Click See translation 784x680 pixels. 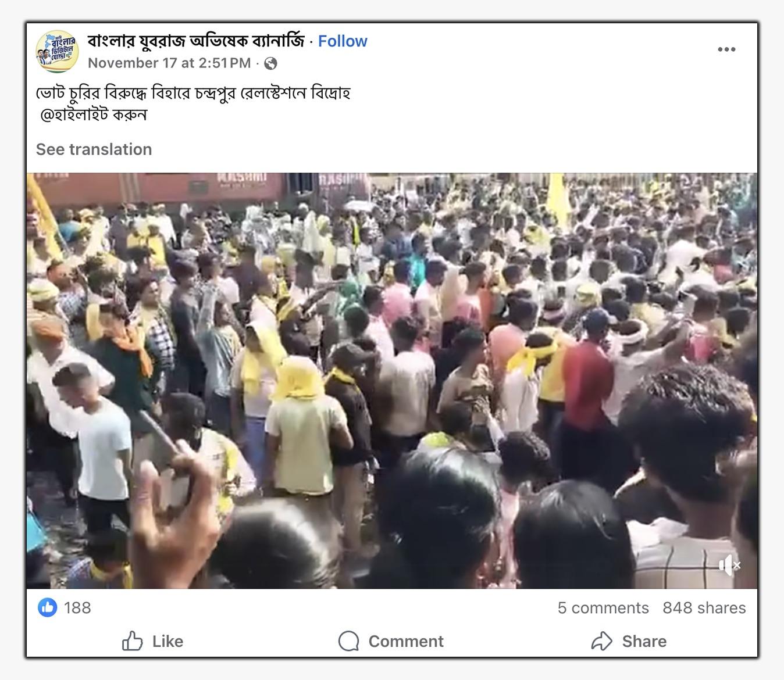point(94,149)
